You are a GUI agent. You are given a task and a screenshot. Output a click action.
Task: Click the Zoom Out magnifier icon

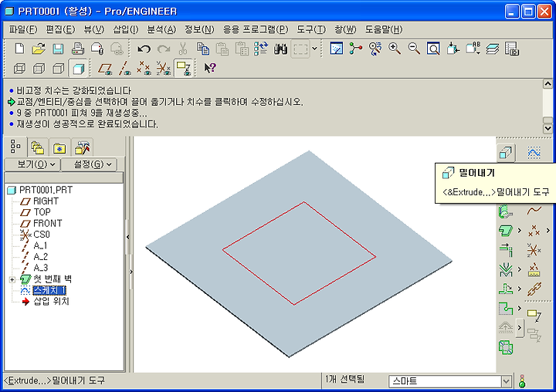click(x=414, y=48)
